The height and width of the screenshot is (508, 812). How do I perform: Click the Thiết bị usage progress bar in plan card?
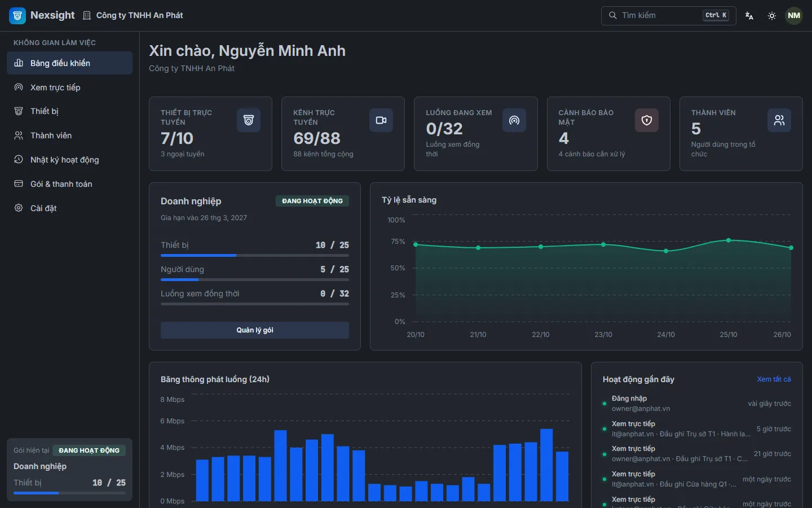click(255, 255)
